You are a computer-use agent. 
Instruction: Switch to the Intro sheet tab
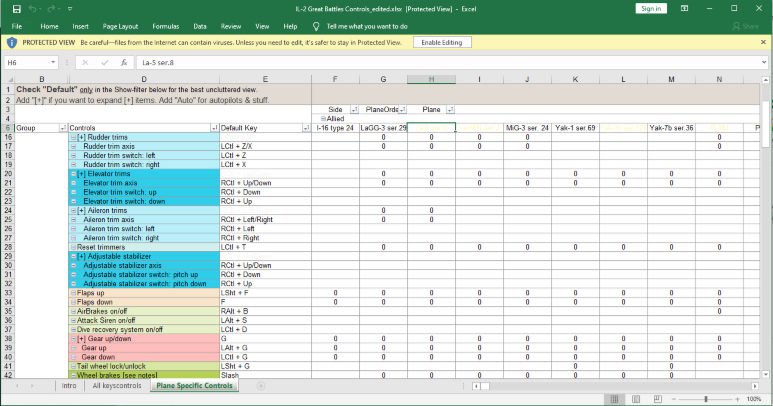click(69, 386)
